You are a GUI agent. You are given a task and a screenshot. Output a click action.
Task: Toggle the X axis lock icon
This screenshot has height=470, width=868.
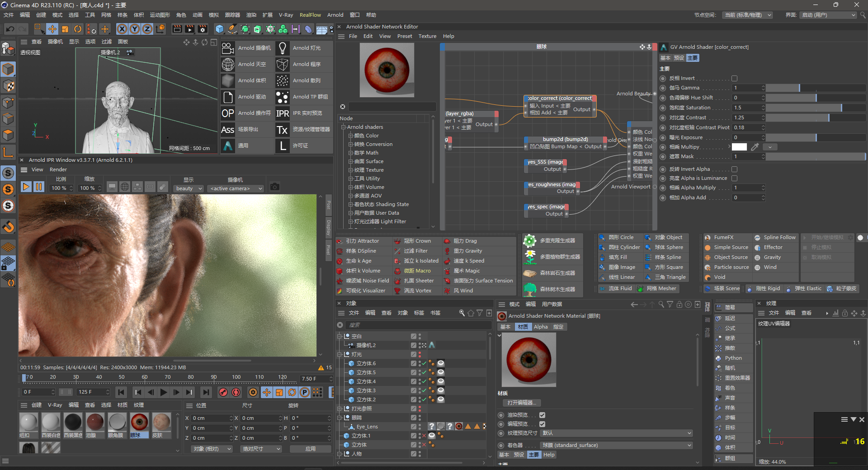pos(122,29)
